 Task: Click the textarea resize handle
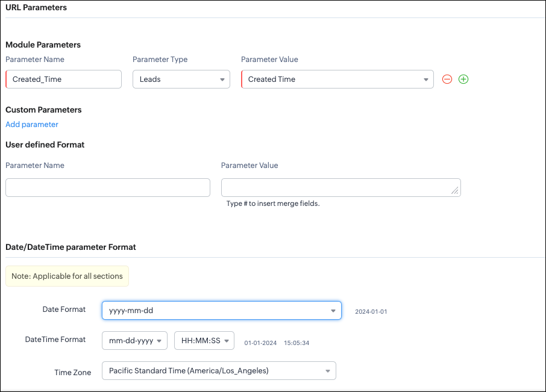(456, 191)
